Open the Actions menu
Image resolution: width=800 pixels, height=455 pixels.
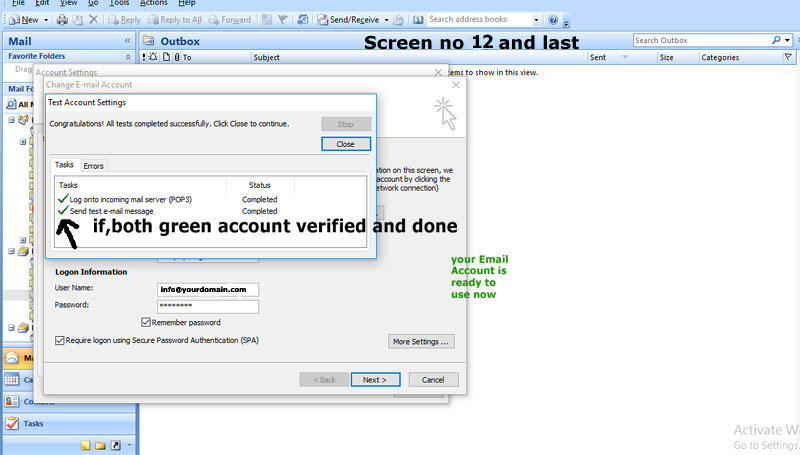[154, 4]
